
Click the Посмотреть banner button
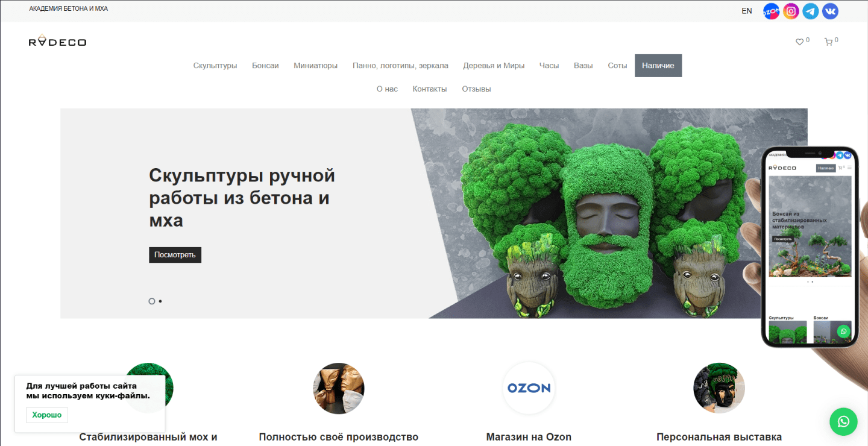pos(175,254)
